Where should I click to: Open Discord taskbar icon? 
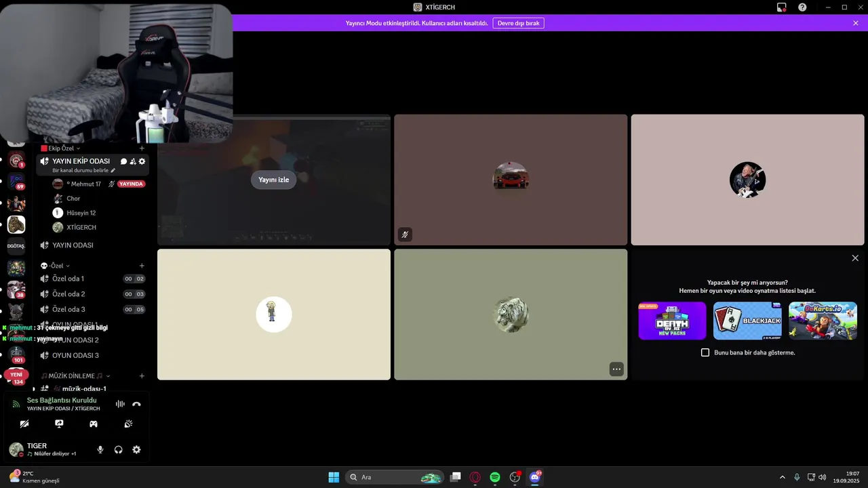[x=535, y=477]
